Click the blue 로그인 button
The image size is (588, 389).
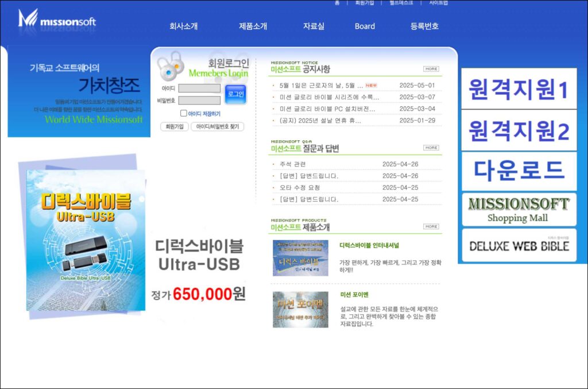[x=235, y=94]
